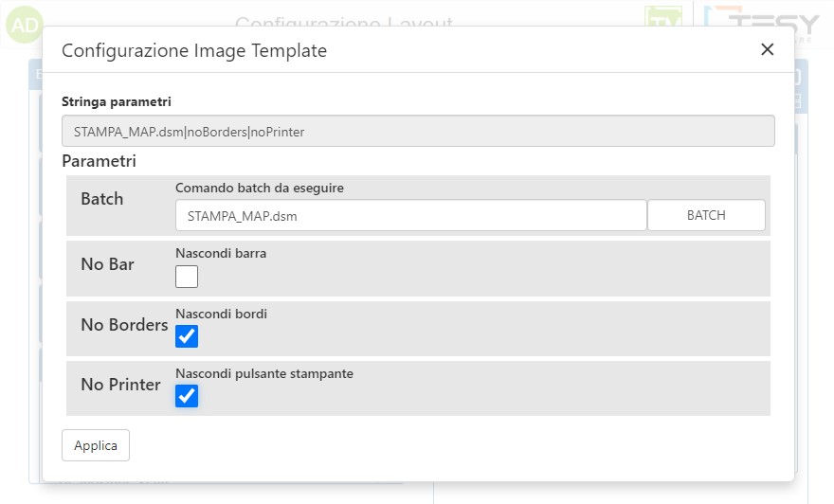This screenshot has width=834, height=504.
Task: Click the Batch row label
Action: [x=102, y=199]
